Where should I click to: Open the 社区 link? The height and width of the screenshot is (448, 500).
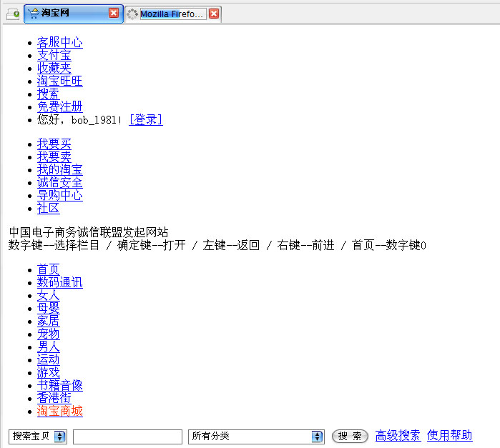tap(48, 208)
